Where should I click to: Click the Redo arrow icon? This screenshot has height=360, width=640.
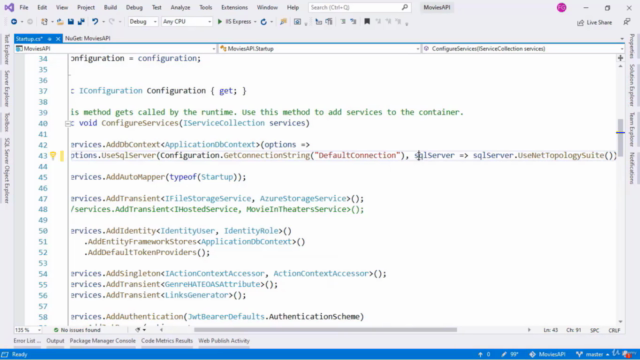coord(111,22)
